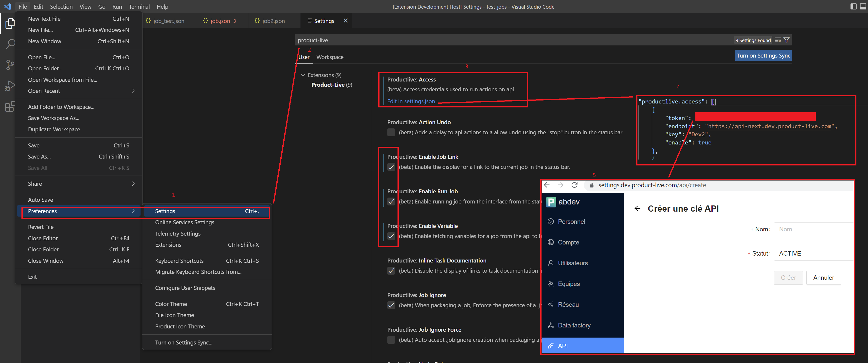This screenshot has height=363, width=868.
Task: Collapse the Extensions (9) tree section
Action: tap(303, 75)
